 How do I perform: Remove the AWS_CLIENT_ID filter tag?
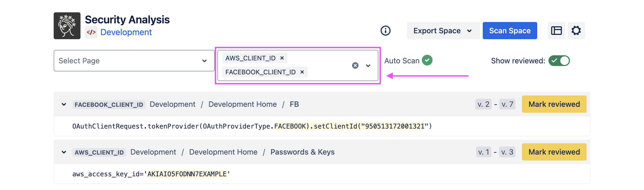pyautogui.click(x=282, y=58)
